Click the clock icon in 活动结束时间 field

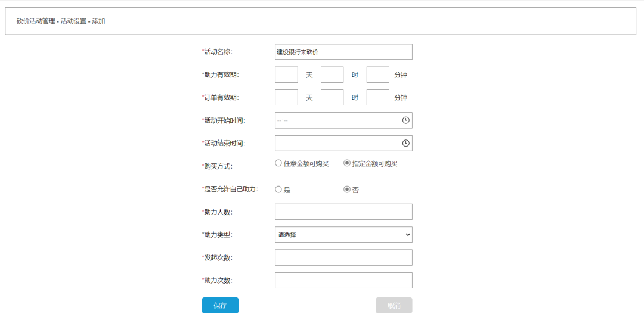coord(405,143)
